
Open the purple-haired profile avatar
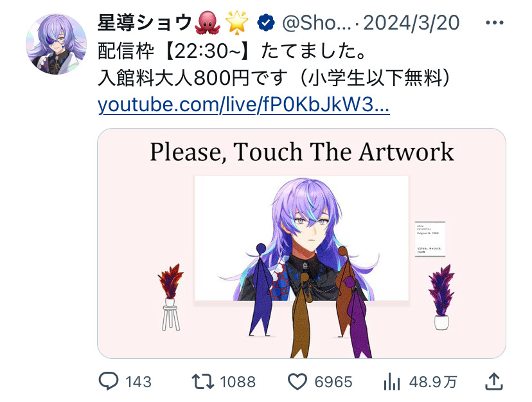click(56, 44)
